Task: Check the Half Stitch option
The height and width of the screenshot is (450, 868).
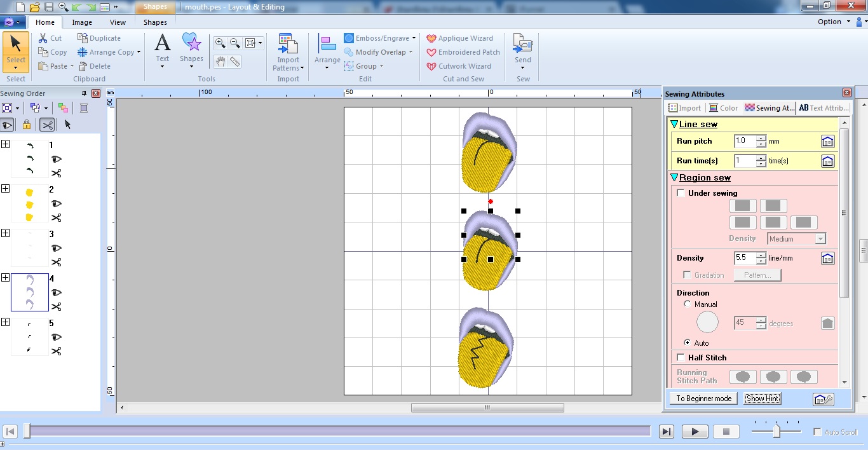Action: pos(681,358)
